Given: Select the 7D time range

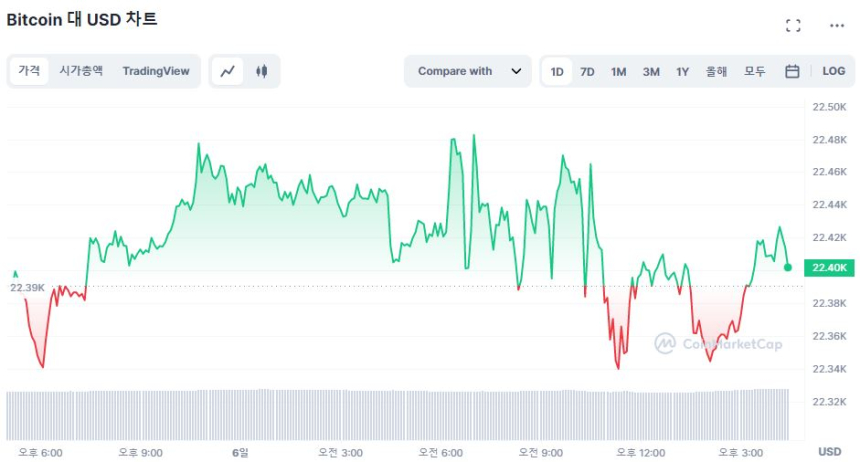Looking at the screenshot, I should 587,71.
